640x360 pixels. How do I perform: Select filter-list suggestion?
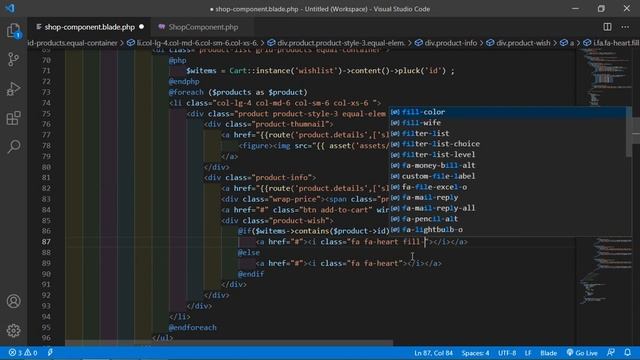(x=508, y=133)
